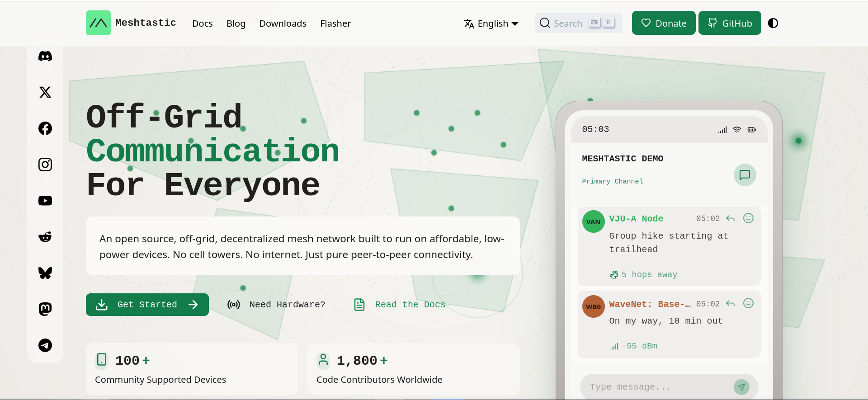Screen dimensions: 868x400
Task: Click the send message paper-plane icon
Action: (x=741, y=387)
